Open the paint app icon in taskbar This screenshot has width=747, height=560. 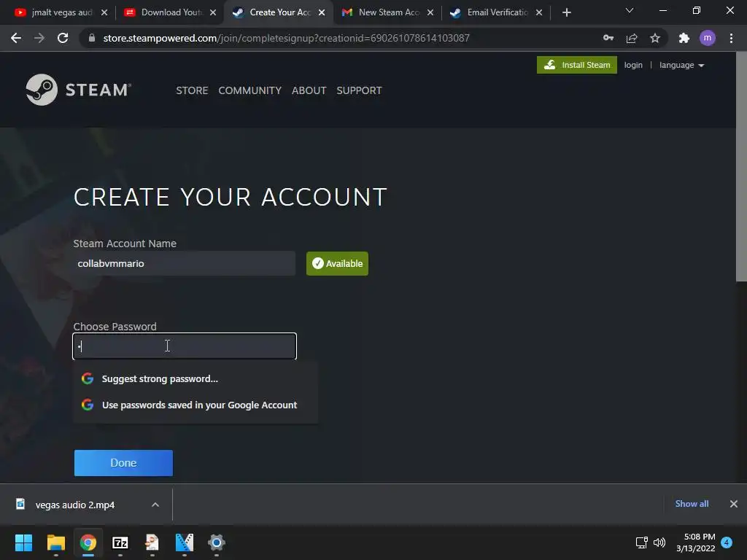point(152,542)
